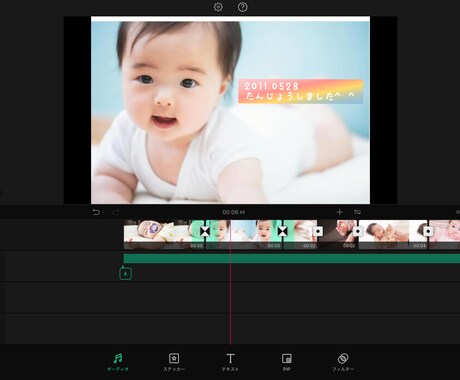Open the settings gear icon

(x=218, y=7)
